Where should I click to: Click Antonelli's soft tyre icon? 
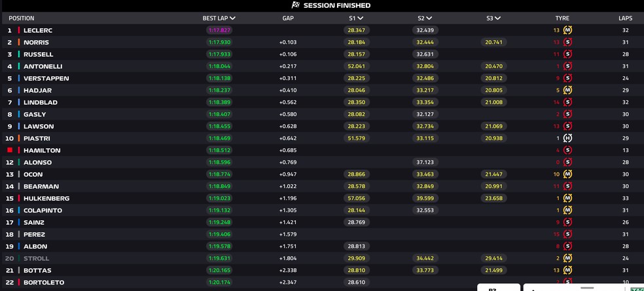[567, 66]
